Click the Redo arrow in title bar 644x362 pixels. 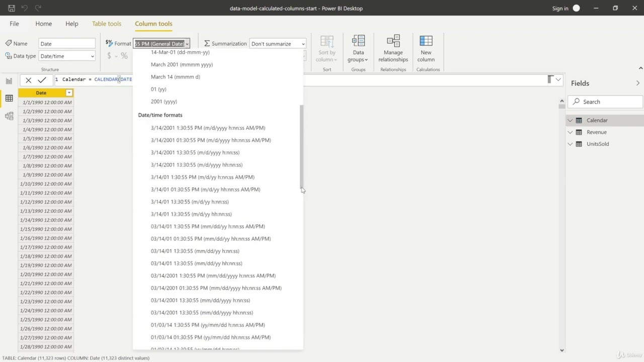(x=38, y=8)
